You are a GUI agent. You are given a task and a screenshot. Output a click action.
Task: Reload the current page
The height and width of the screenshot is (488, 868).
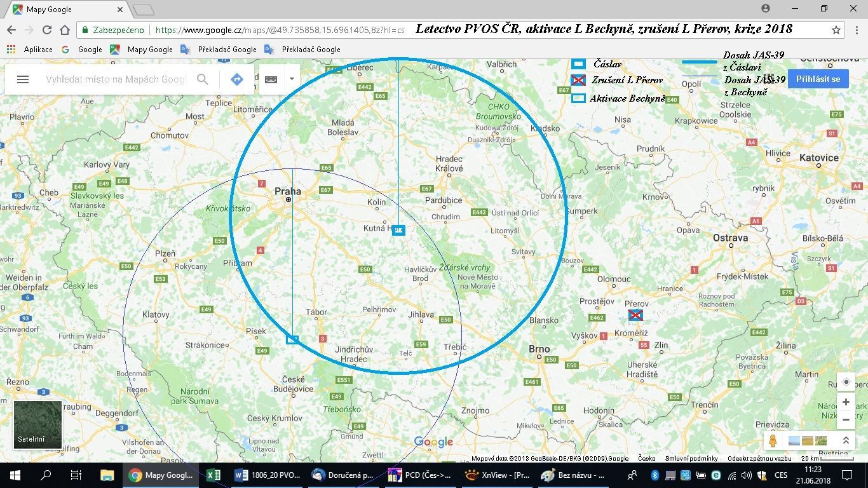pos(47,30)
